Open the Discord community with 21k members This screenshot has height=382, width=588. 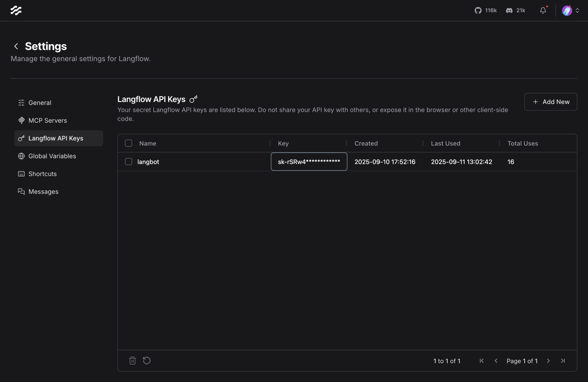click(x=515, y=10)
